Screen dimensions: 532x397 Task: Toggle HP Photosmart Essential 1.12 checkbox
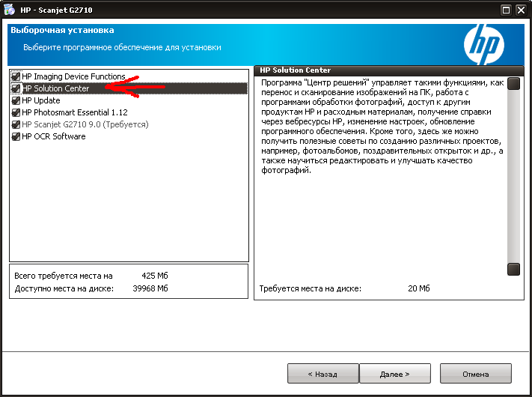point(16,112)
